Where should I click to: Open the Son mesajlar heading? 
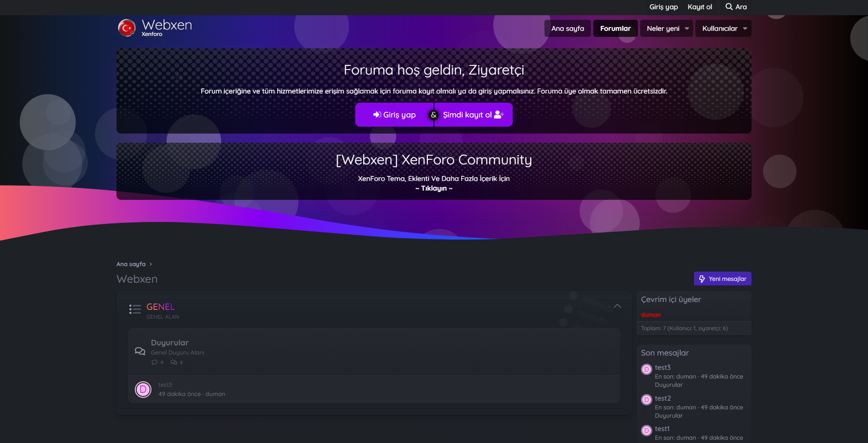pyautogui.click(x=665, y=353)
